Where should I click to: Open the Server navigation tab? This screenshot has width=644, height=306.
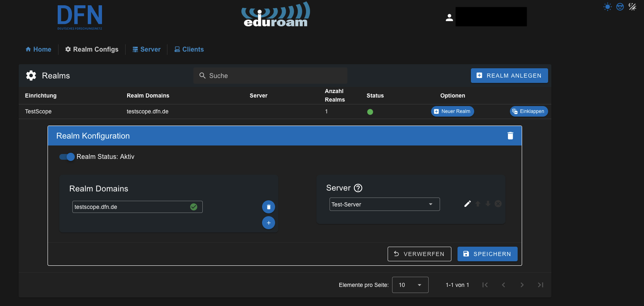coord(147,49)
